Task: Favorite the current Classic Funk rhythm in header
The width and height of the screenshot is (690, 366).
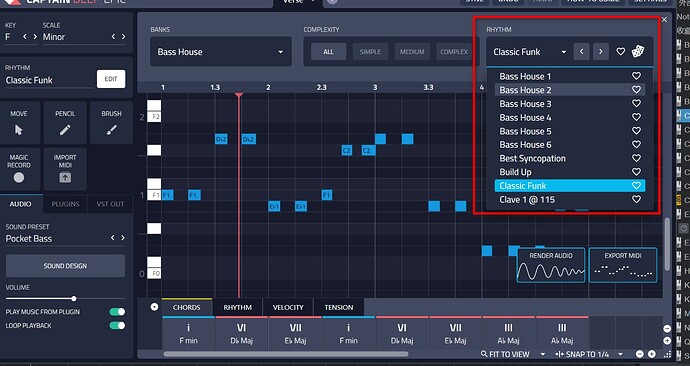Action: (x=620, y=51)
